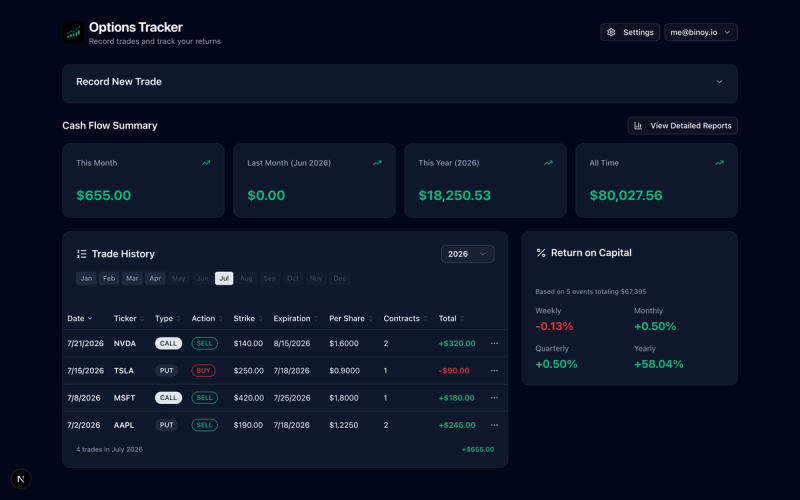
Task: Click the +58.04% Yearly return value
Action: click(659, 364)
